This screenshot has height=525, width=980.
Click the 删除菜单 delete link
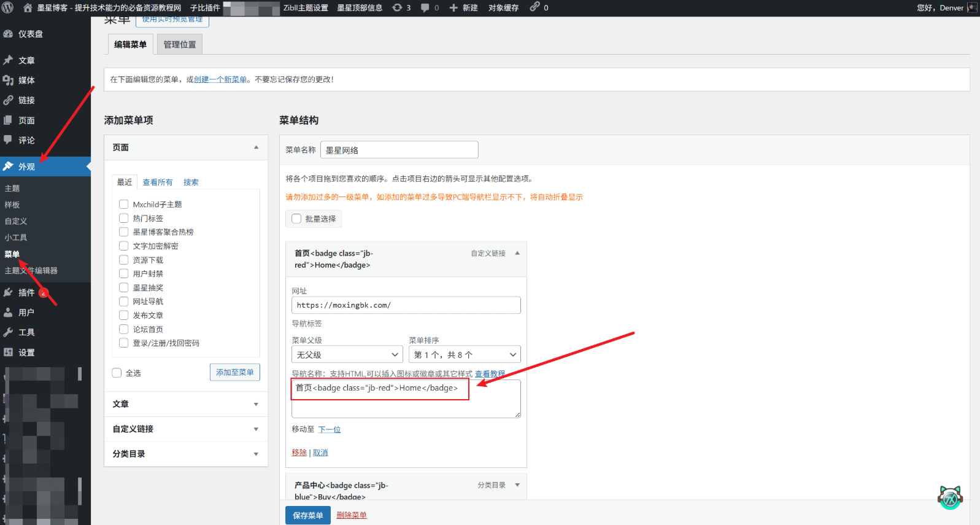352,515
